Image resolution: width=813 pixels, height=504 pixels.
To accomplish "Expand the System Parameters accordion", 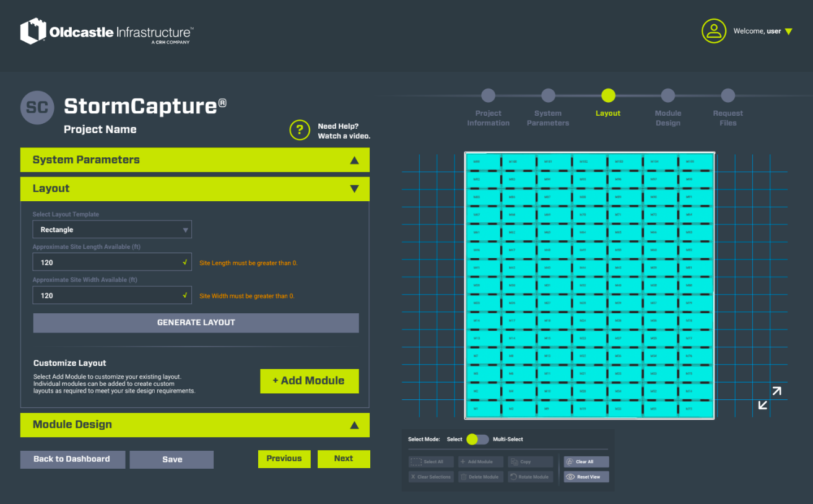I will click(195, 160).
